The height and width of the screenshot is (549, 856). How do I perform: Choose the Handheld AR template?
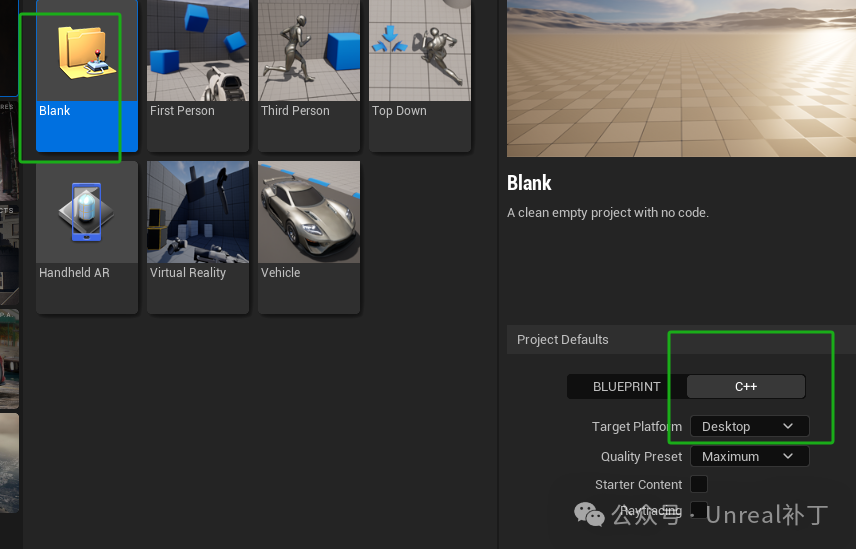(87, 237)
